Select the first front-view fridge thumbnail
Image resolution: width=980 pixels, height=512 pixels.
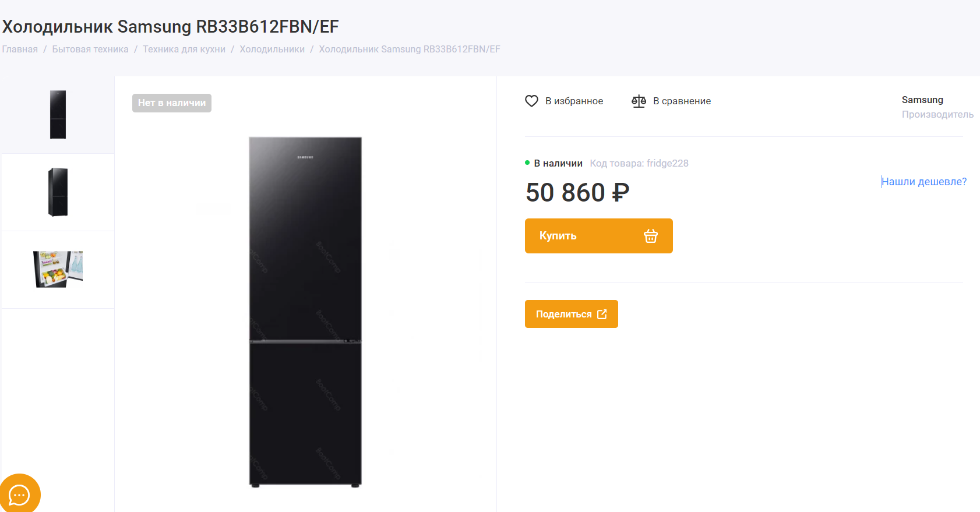pyautogui.click(x=58, y=115)
